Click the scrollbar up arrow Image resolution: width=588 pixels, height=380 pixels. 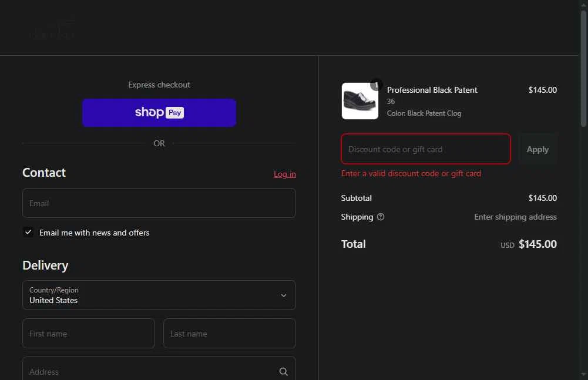(583, 5)
